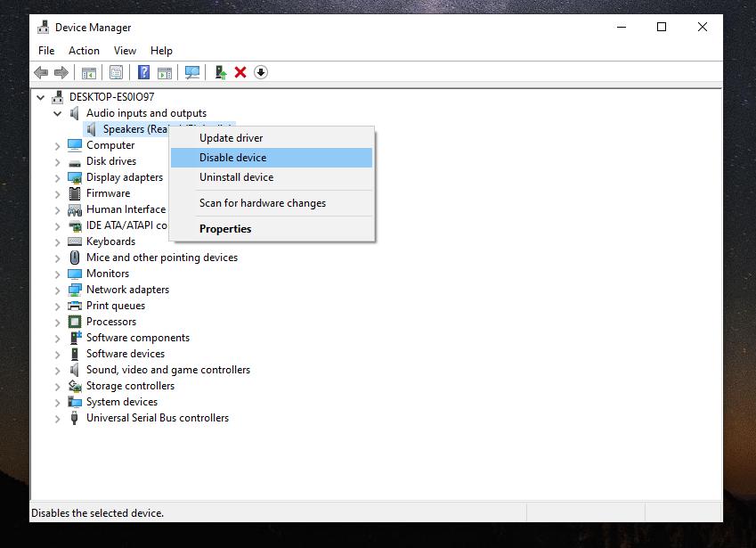This screenshot has width=756, height=548.
Task: Click the Properties toolbar icon
Action: (x=116, y=72)
